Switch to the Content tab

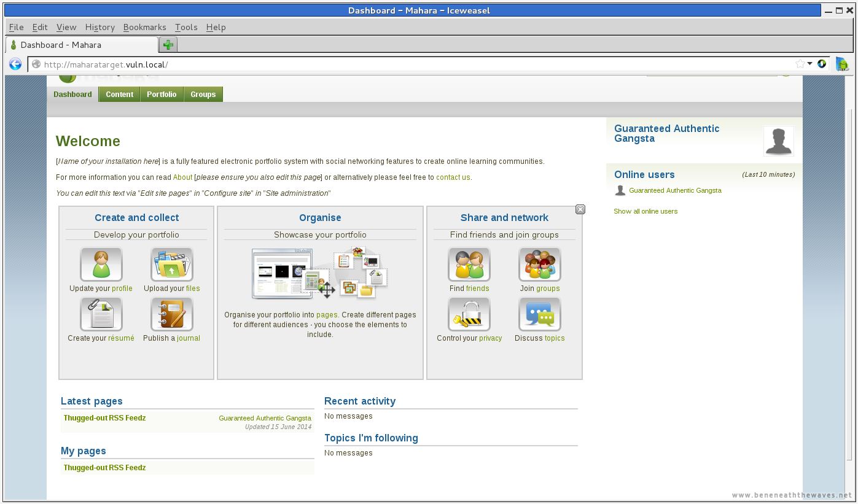[x=119, y=95]
